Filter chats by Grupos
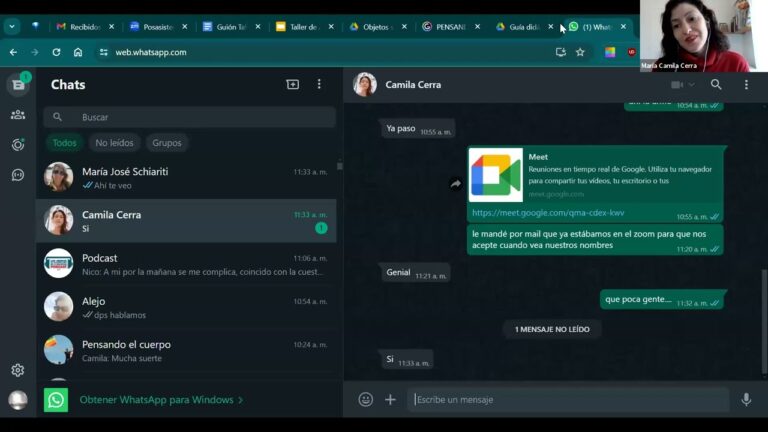The image size is (768, 432). [x=167, y=143]
